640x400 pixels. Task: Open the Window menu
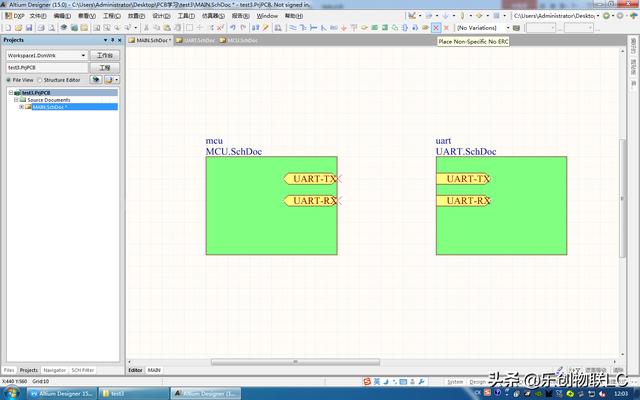[267, 16]
